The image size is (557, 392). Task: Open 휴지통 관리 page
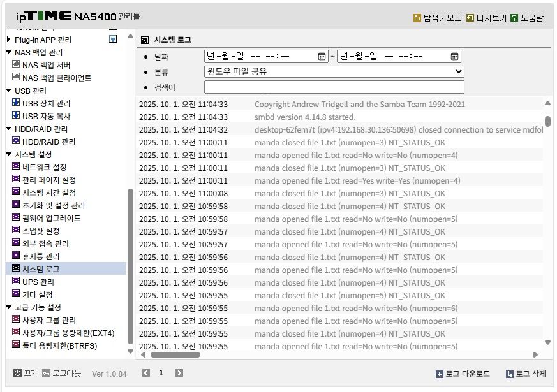[41, 257]
